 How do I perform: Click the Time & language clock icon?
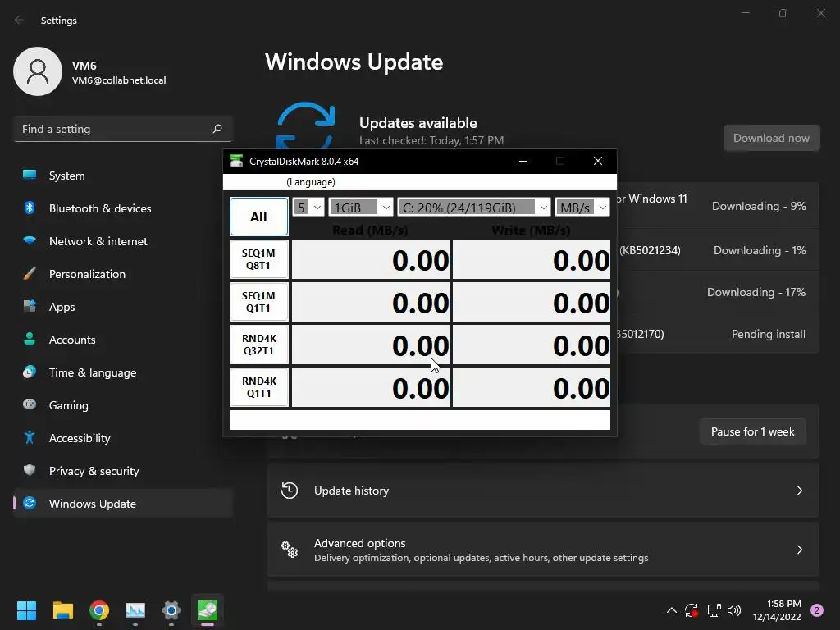[30, 372]
